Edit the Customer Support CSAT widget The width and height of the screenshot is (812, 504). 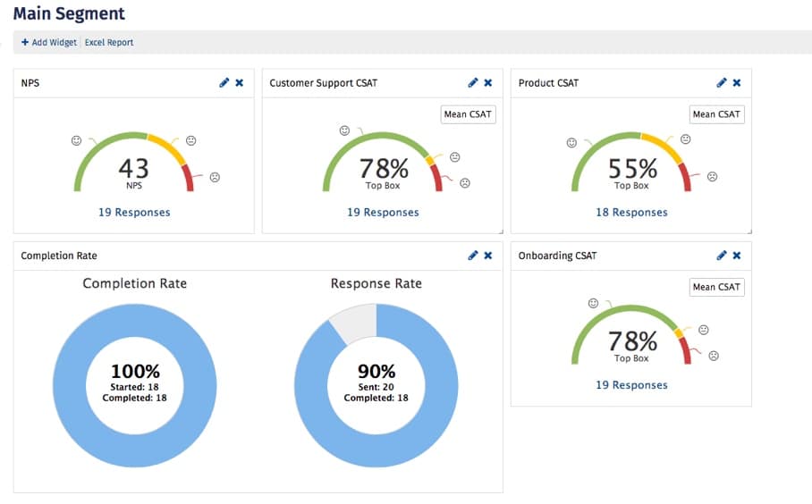click(x=472, y=83)
